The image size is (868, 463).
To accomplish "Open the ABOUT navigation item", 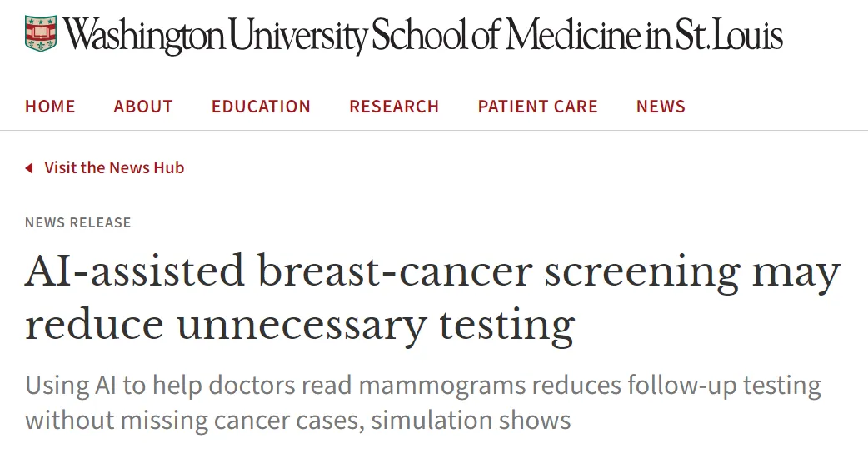I will [143, 107].
